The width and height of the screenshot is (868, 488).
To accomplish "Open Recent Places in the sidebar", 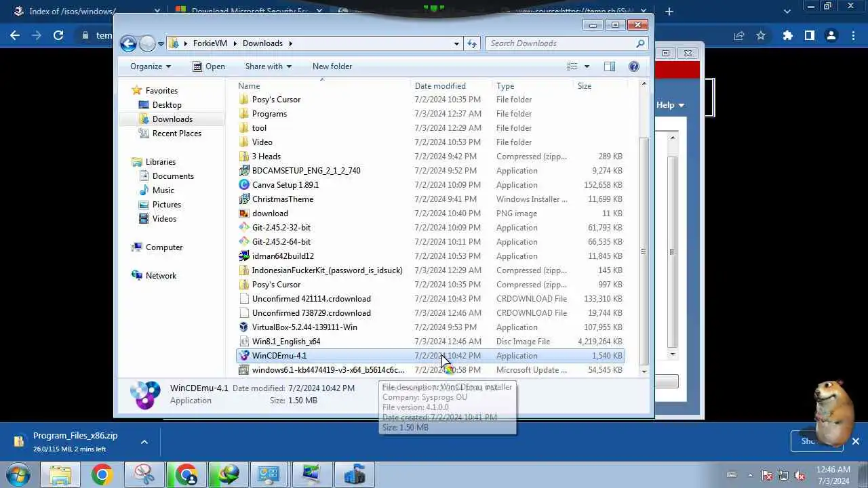I will click(x=177, y=134).
